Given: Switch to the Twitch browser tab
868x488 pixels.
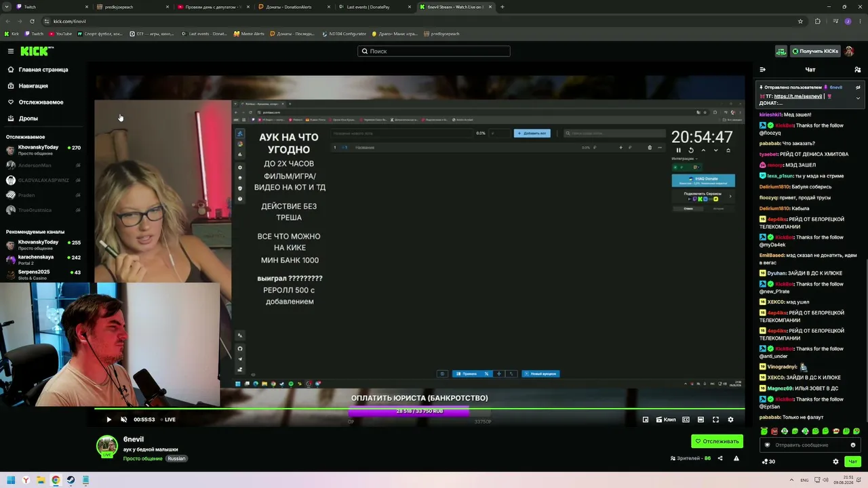Looking at the screenshot, I should [x=51, y=7].
